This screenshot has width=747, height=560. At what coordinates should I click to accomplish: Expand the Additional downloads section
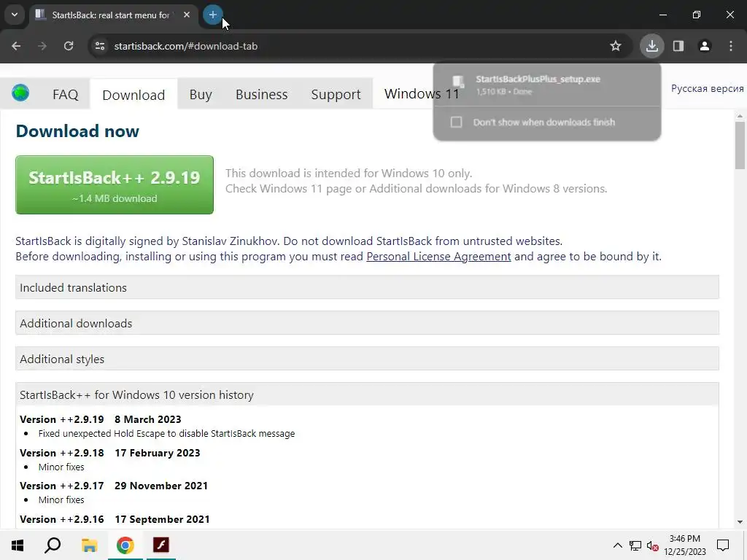[x=367, y=323]
